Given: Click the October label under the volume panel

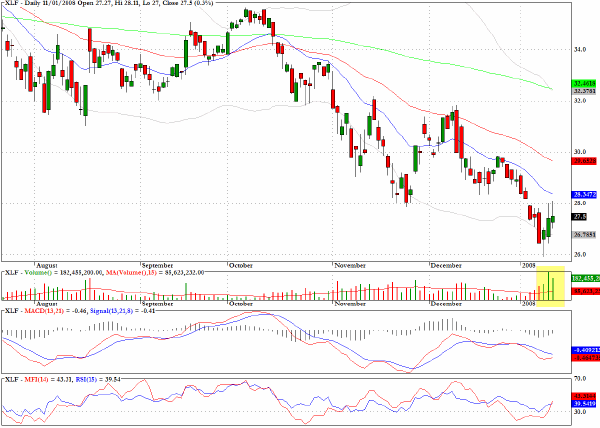Looking at the screenshot, I should point(241,304).
